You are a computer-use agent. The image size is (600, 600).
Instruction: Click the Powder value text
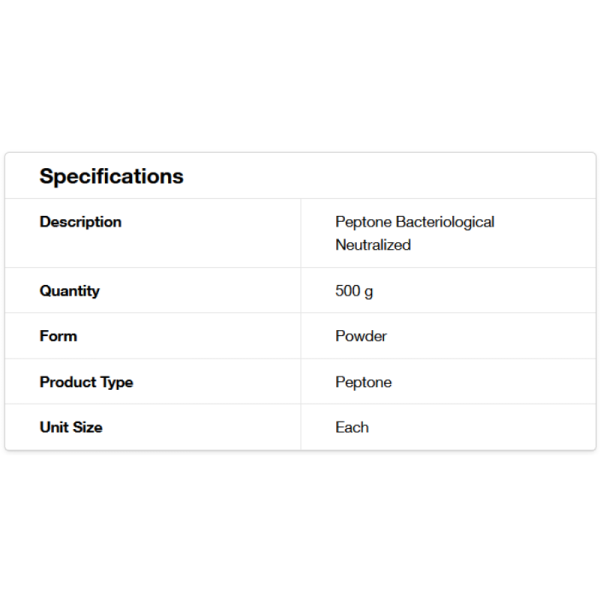[361, 336]
